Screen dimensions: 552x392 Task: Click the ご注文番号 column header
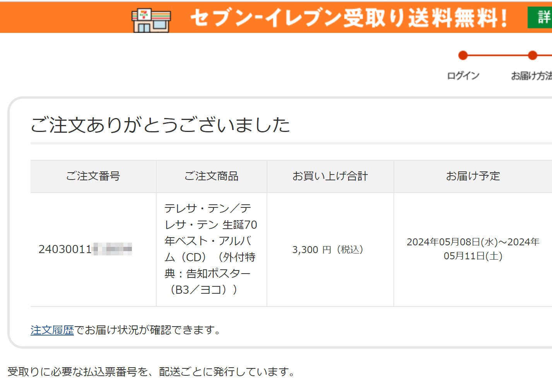pos(93,176)
